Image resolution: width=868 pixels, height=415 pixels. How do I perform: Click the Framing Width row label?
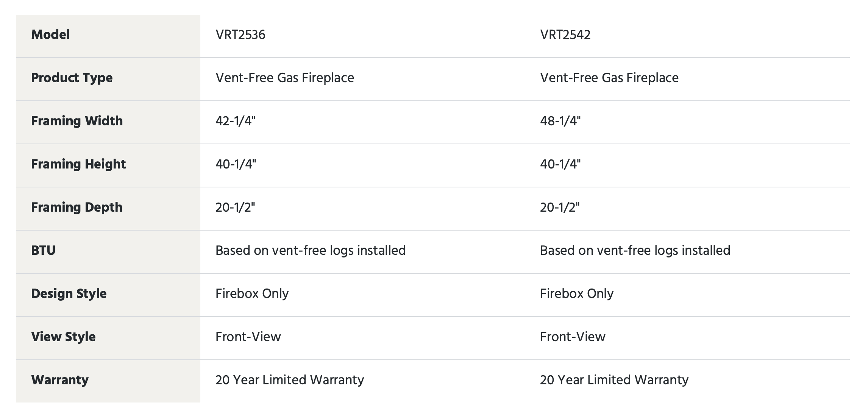tap(77, 121)
